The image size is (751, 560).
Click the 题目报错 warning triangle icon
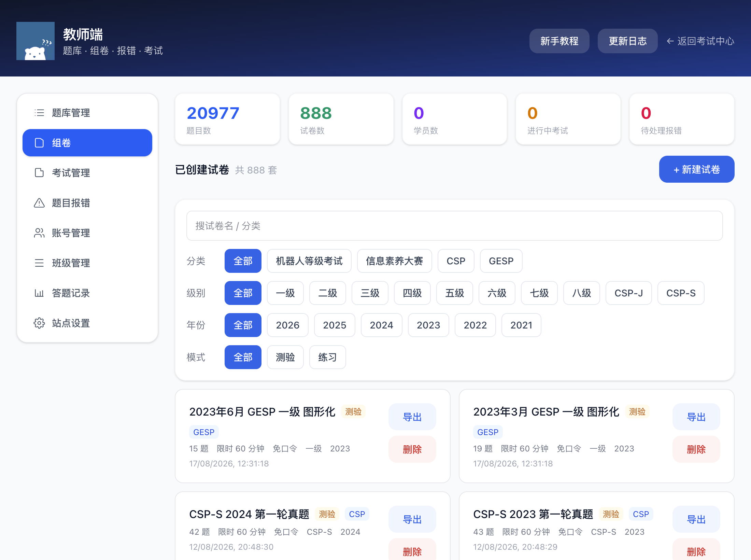pos(39,203)
